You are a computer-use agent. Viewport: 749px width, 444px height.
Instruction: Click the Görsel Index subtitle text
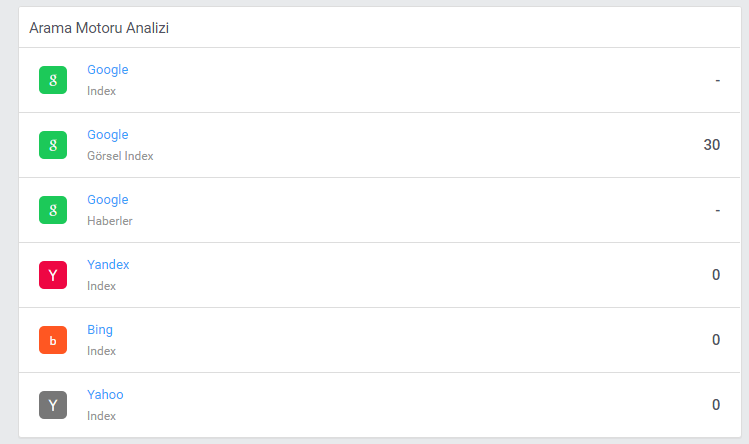click(x=120, y=156)
